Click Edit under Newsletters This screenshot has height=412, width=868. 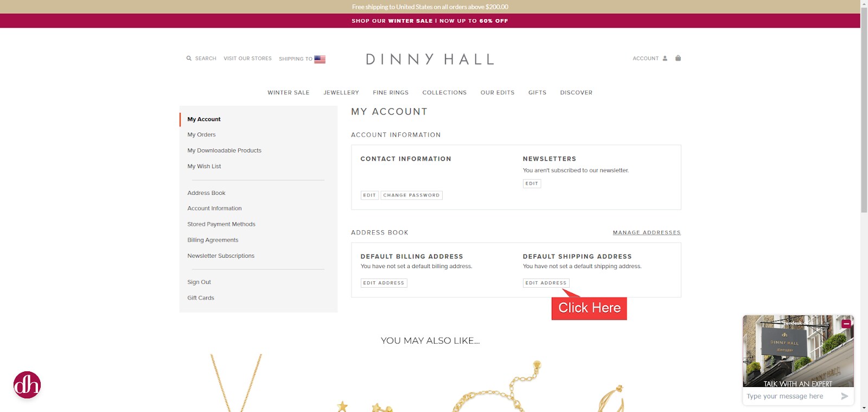(532, 183)
